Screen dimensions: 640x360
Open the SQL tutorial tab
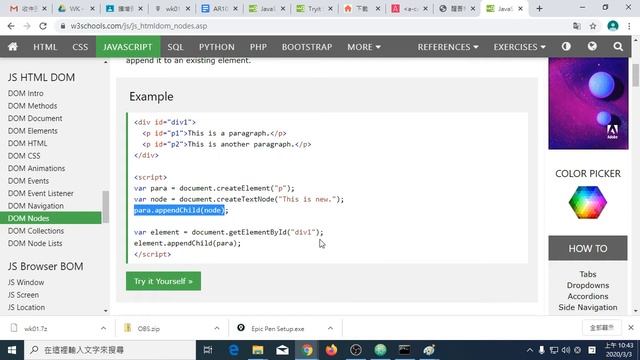tap(176, 47)
